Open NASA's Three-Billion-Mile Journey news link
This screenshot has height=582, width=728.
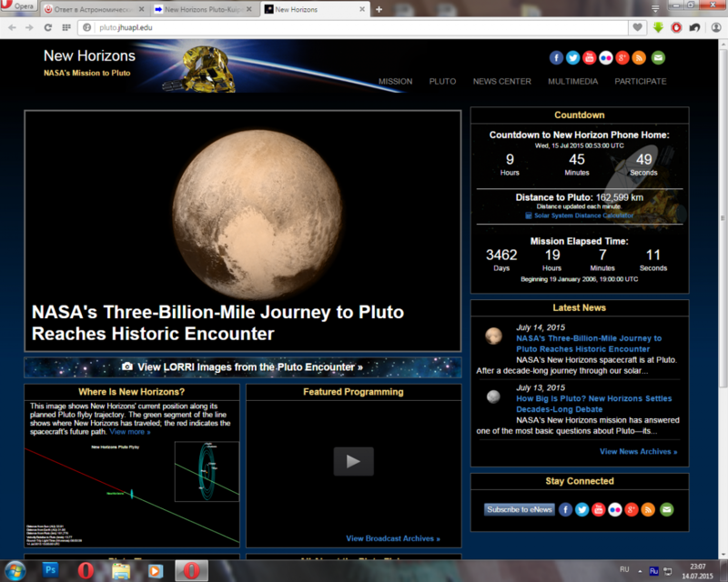pos(589,344)
